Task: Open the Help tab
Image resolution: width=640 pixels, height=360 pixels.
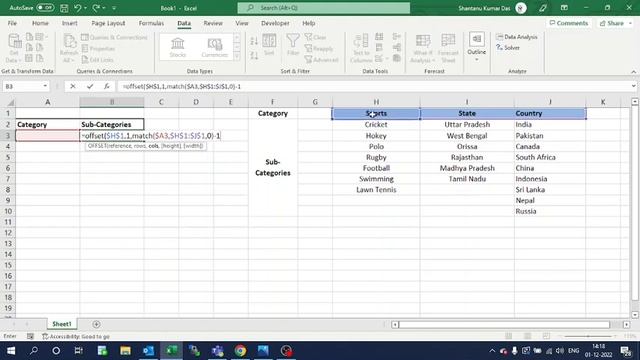Action: (309, 23)
